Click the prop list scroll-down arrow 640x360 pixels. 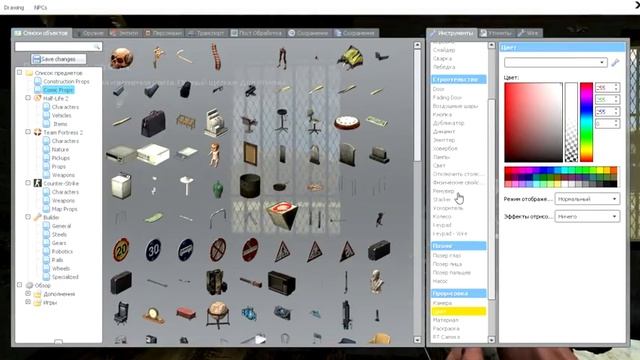click(x=417, y=339)
